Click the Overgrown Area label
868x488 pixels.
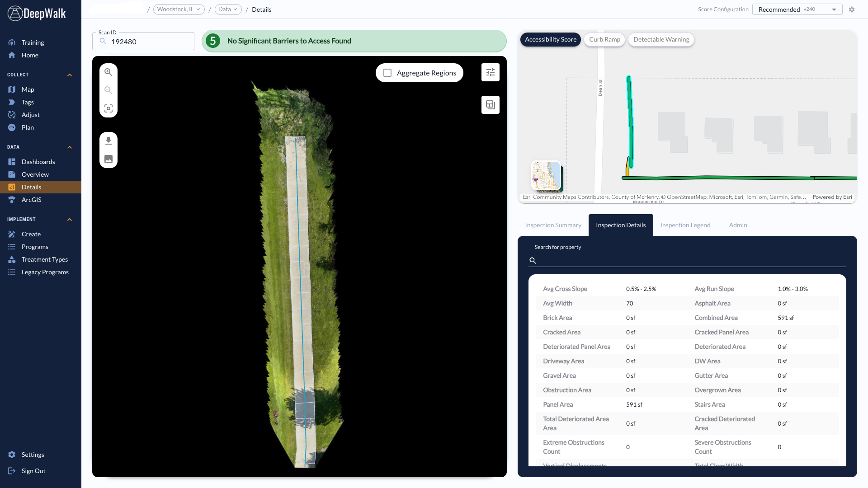tap(717, 390)
